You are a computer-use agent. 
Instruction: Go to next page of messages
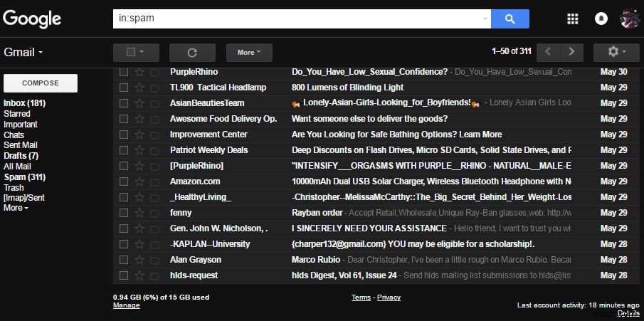[571, 52]
